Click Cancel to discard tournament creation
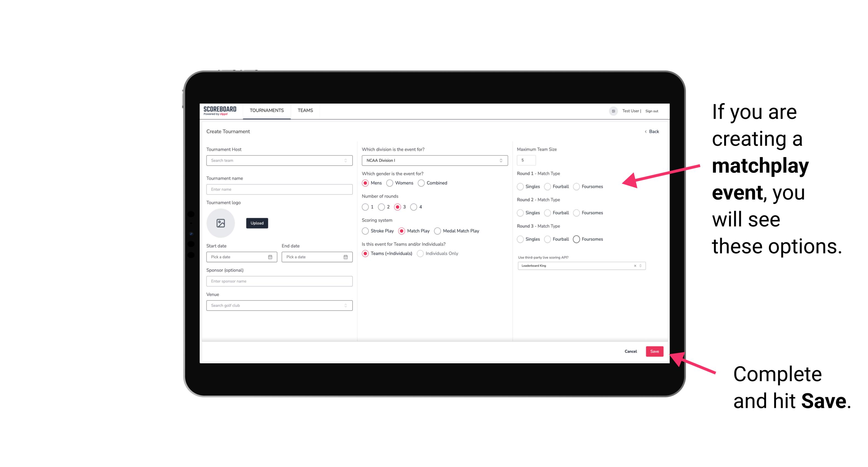 coord(630,351)
